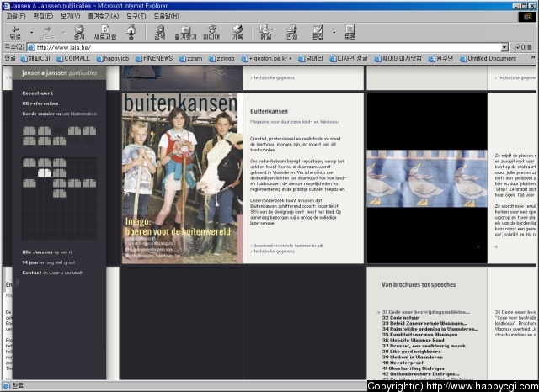
Task: Open the FINENEWS links bar shortcut
Action: (154, 58)
